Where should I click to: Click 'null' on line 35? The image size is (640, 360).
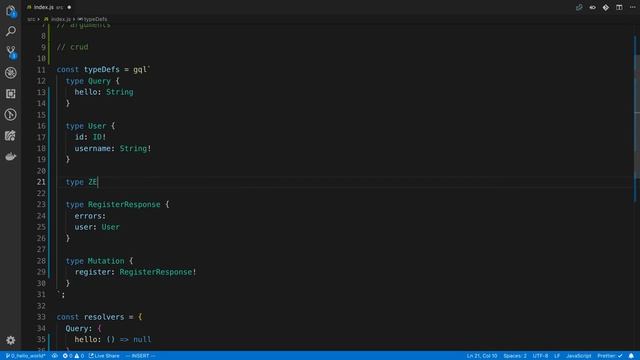click(142, 340)
